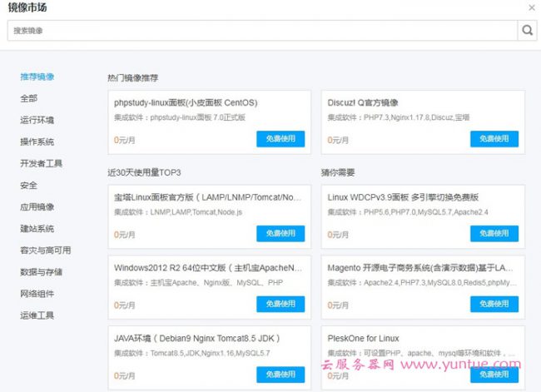Click 0元/月 price on phpstudy card
This screenshot has width=541, height=392.
tap(124, 140)
